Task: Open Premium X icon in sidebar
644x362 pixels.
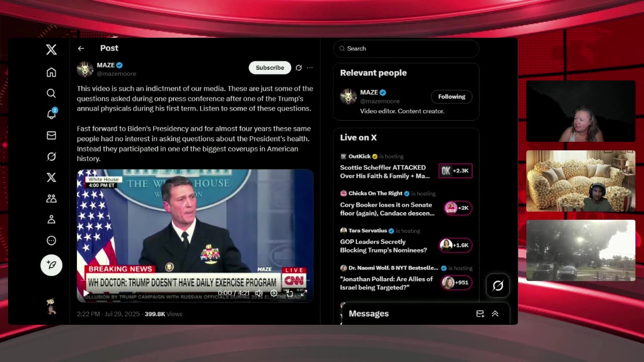Action: pyautogui.click(x=51, y=177)
